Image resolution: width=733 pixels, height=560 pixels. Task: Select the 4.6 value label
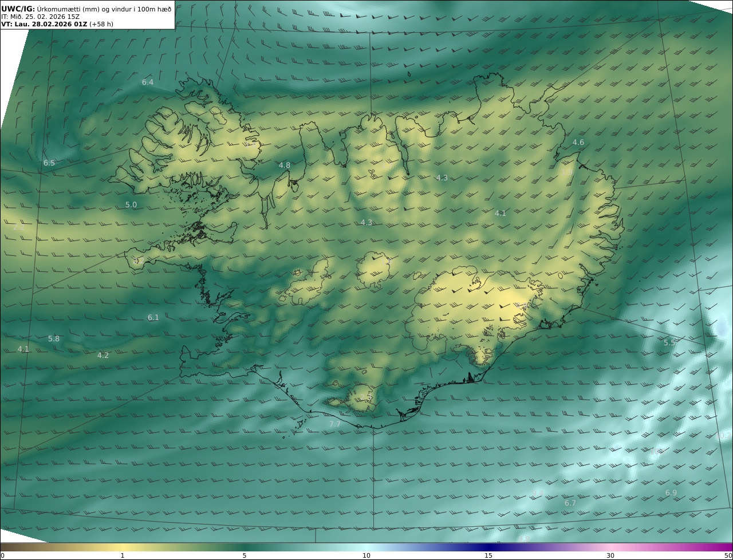click(578, 143)
